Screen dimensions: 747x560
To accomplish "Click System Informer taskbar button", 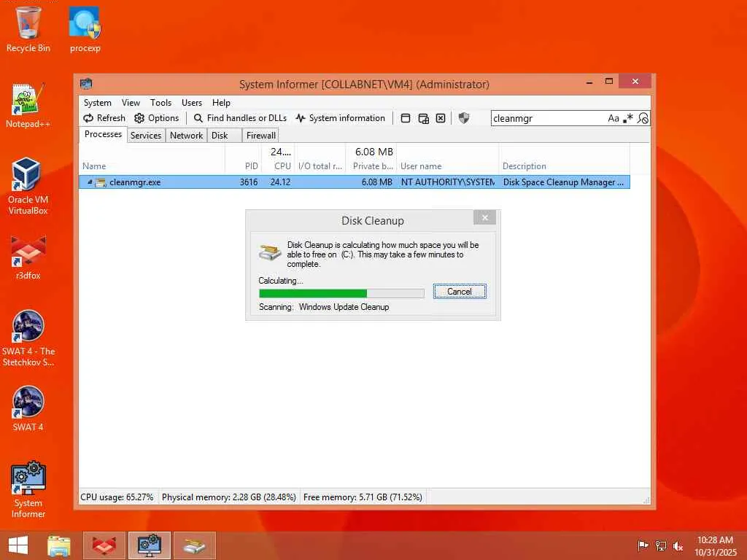I will point(149,545).
